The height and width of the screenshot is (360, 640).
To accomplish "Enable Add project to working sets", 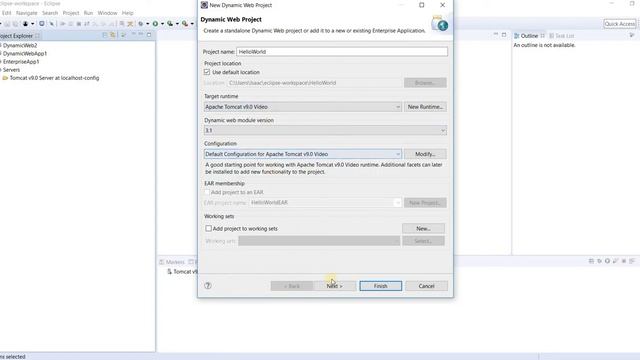I will pyautogui.click(x=209, y=229).
